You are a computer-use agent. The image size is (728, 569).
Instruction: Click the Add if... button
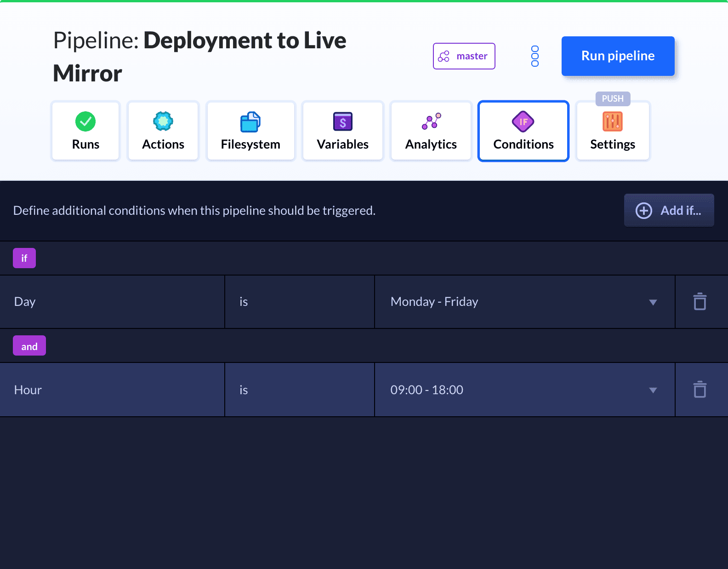[x=669, y=210]
